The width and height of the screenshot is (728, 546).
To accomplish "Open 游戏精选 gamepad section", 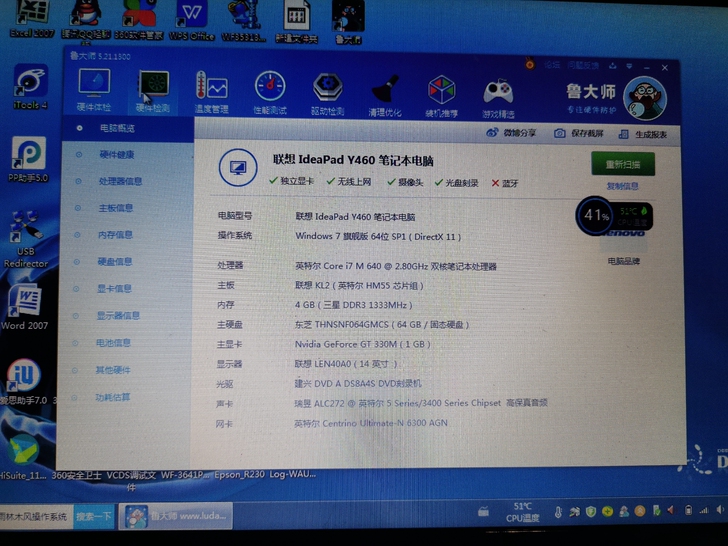I will coord(498,98).
